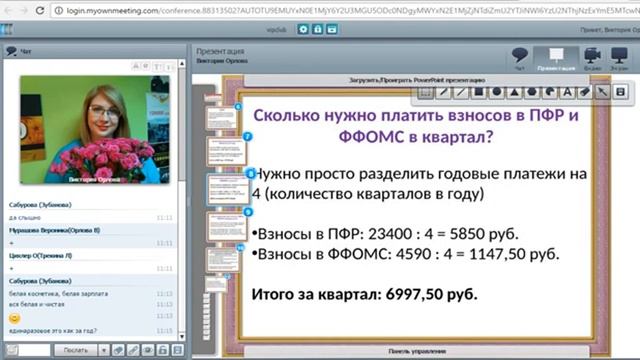This screenshot has width=640, height=360.
Task: Select the rectangle shape drawing tool
Action: (x=479, y=92)
